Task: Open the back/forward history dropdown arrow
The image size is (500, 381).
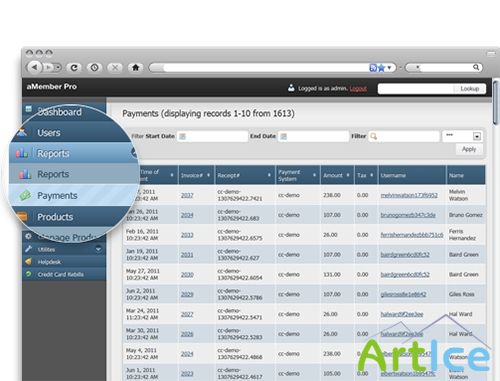Action: coord(58,68)
